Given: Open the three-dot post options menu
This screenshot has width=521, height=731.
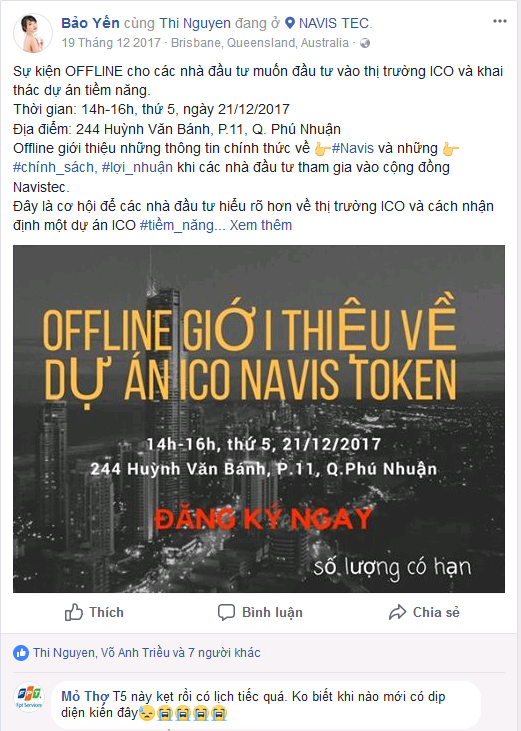Looking at the screenshot, I should 500,21.
